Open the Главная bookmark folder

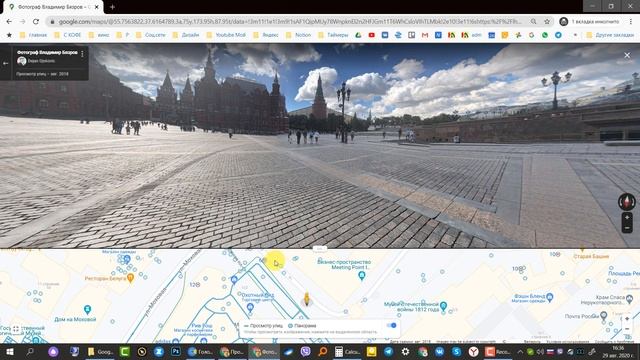(x=33, y=35)
